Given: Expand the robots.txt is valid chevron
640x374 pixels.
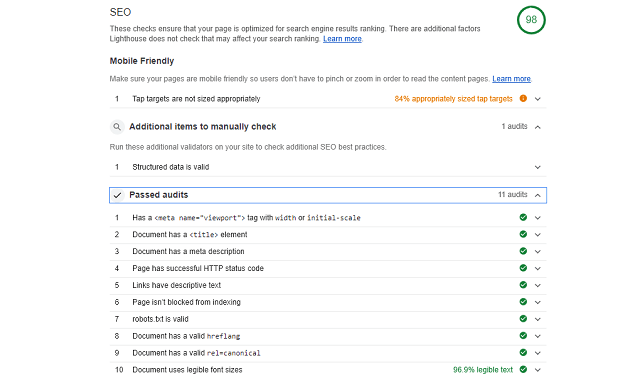Looking at the screenshot, I should tap(538, 319).
